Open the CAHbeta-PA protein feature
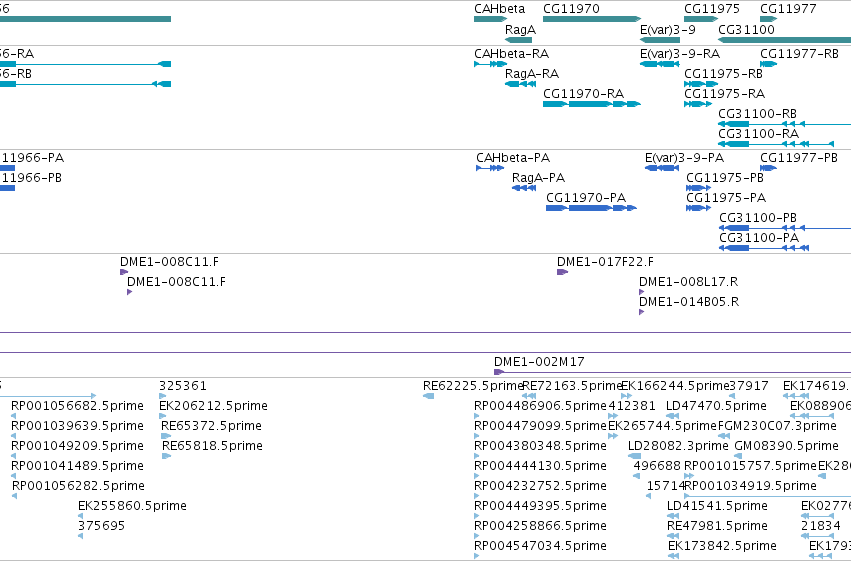 [490, 168]
